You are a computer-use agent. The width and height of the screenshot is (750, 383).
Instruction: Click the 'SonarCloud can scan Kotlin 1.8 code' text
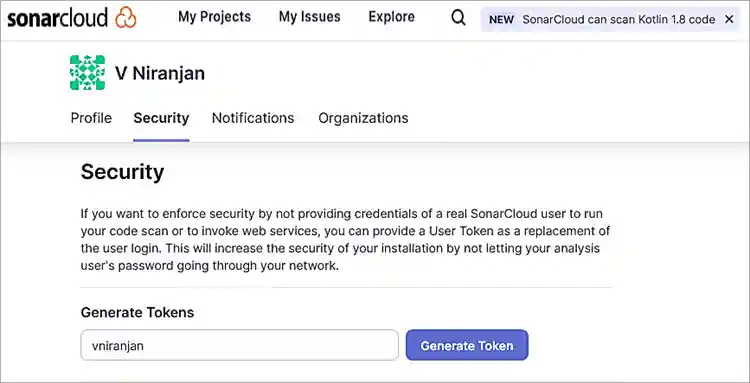coord(618,20)
